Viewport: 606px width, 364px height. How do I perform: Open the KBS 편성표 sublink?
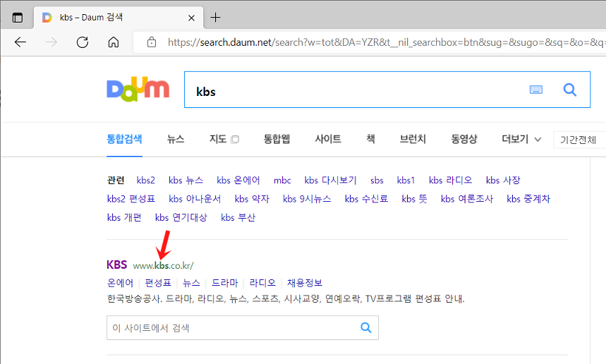(x=158, y=283)
